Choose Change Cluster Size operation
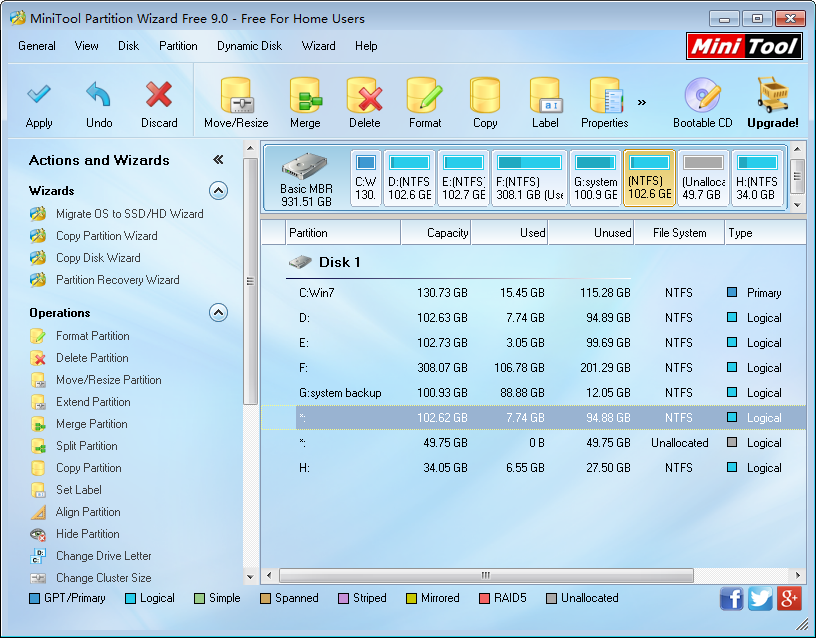This screenshot has height=638, width=816. [x=104, y=578]
